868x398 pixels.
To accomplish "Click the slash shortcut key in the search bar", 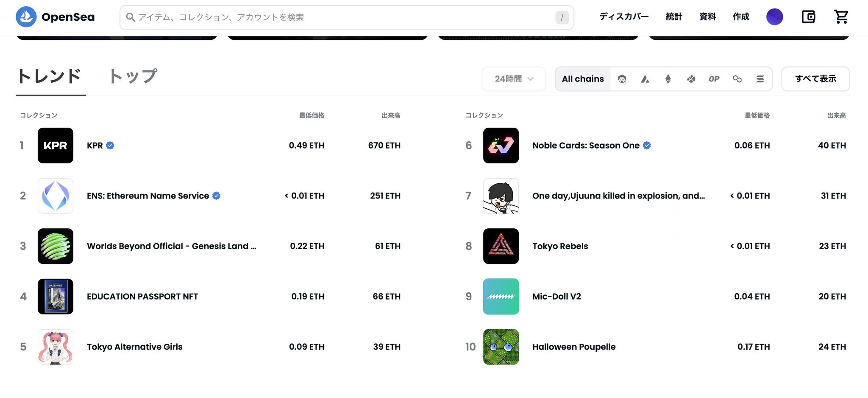I will coord(562,17).
